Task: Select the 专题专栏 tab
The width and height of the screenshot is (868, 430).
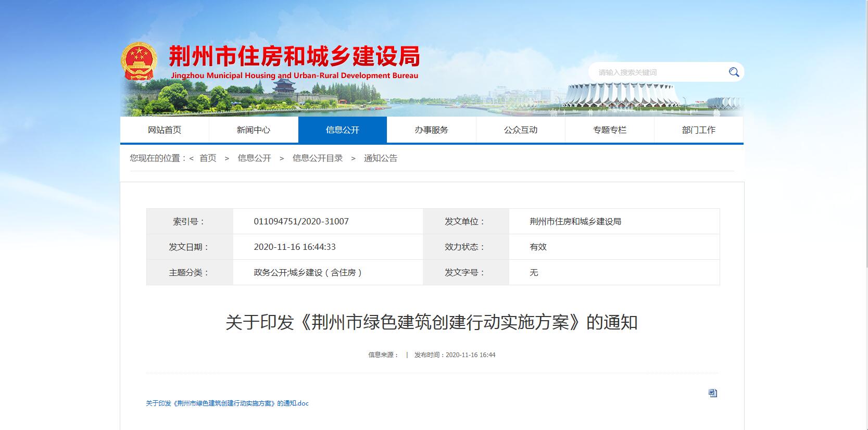Action: tap(610, 130)
